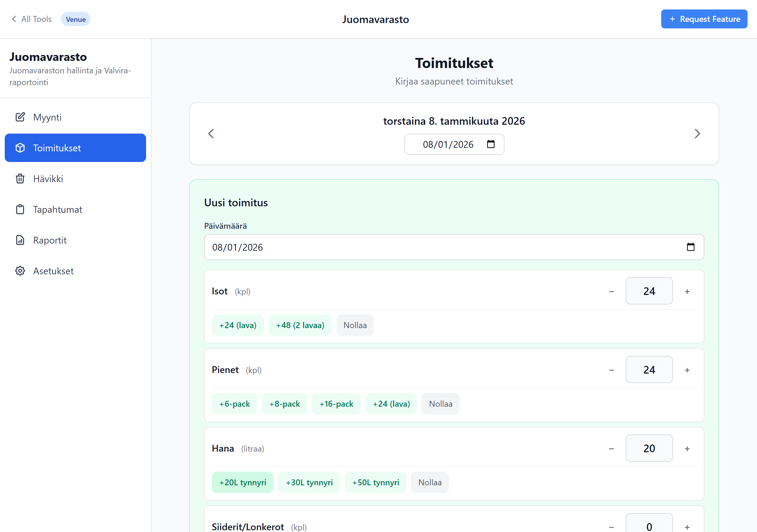Increase Isot quantity with plus icon
Screen dimensions: 757x532
pyautogui.click(x=687, y=291)
